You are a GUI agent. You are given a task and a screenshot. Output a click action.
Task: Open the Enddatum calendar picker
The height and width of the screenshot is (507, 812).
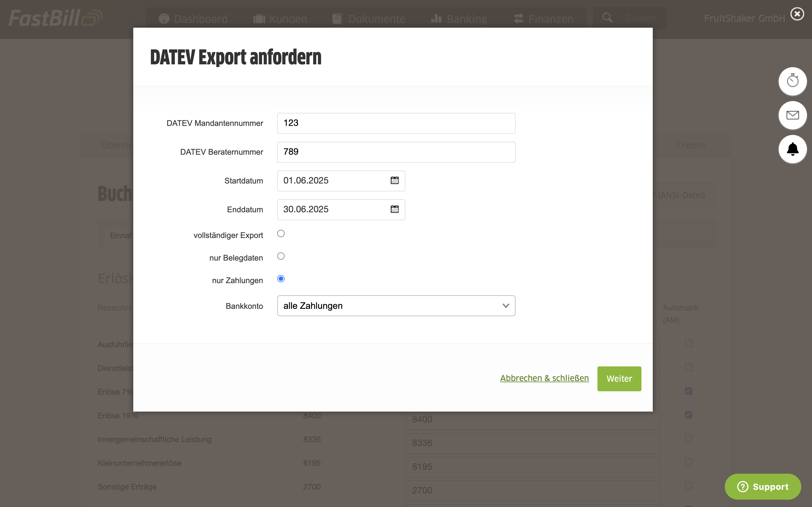click(395, 209)
